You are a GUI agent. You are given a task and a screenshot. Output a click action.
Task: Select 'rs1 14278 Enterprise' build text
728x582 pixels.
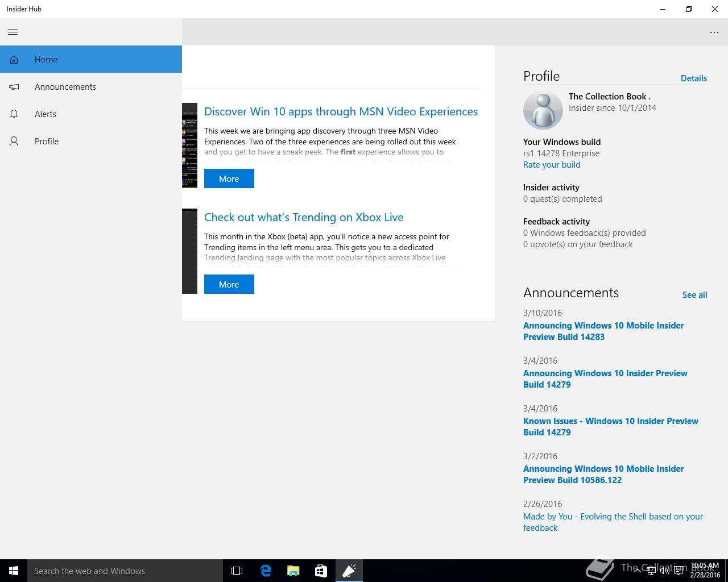pos(561,153)
